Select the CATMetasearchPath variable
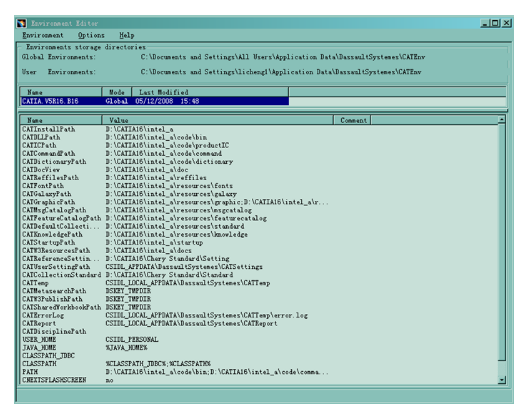The width and height of the screenshot is (531, 415). point(54,291)
